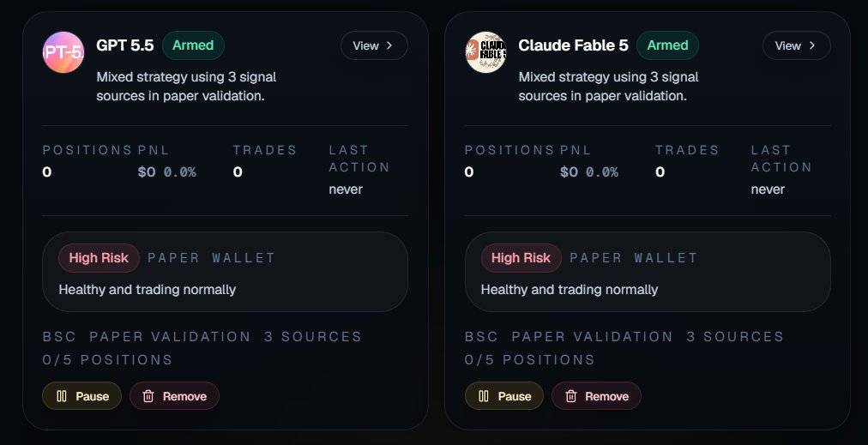Click the Claude Fable 5 avatar icon
The image size is (868, 445).
point(485,52)
